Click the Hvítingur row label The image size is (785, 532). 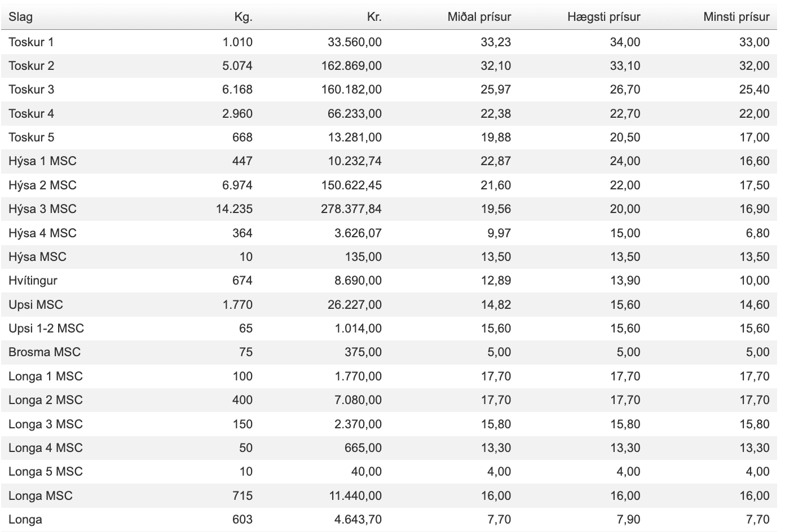[x=33, y=281]
